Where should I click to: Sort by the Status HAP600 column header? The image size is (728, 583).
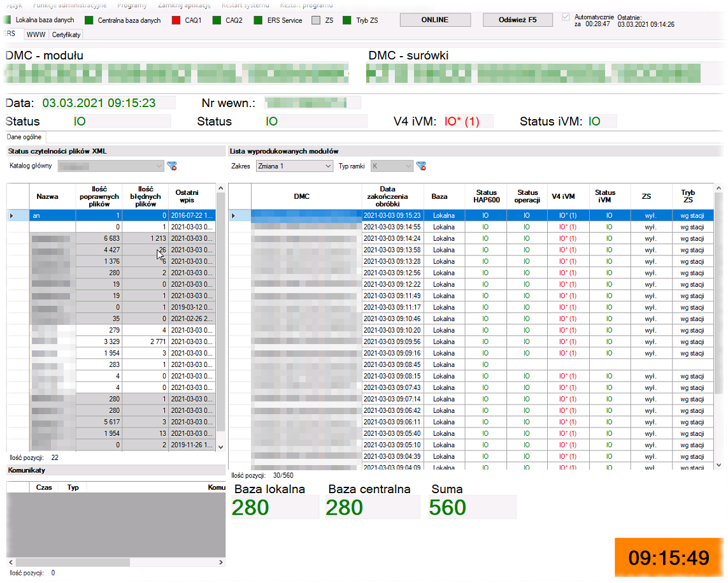(485, 196)
